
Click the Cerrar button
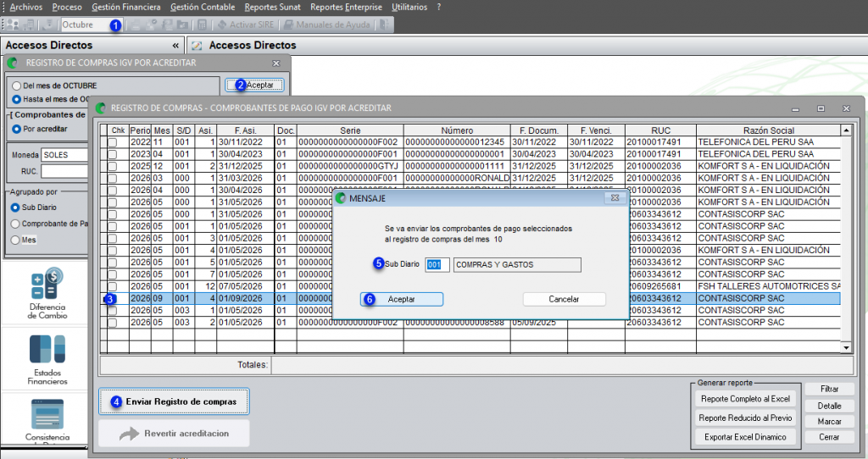pos(829,437)
